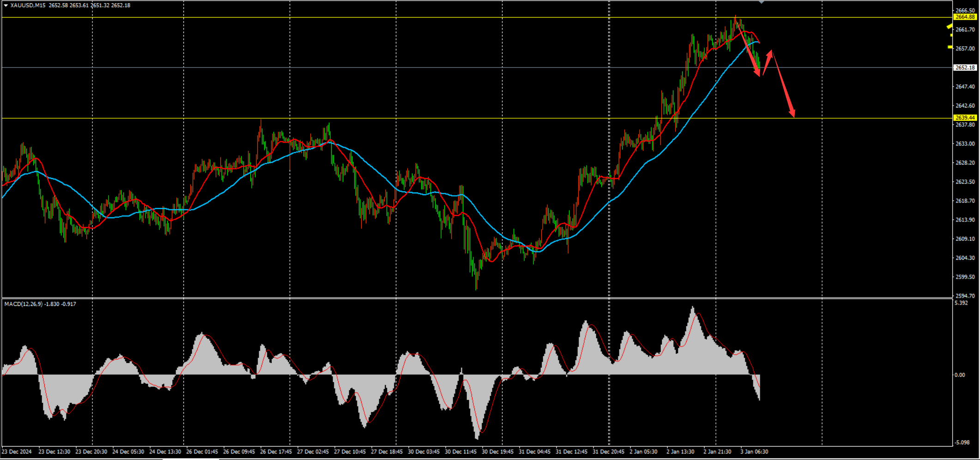The image size is (980, 460).
Task: Click the 2609.10 price scale value
Action: (x=965, y=239)
